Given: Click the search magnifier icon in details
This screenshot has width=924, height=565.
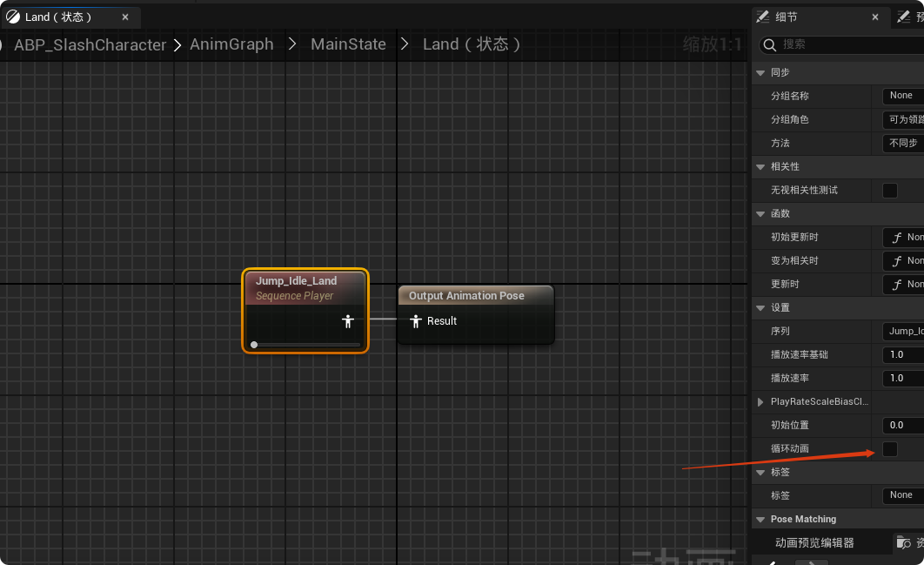Looking at the screenshot, I should point(770,44).
